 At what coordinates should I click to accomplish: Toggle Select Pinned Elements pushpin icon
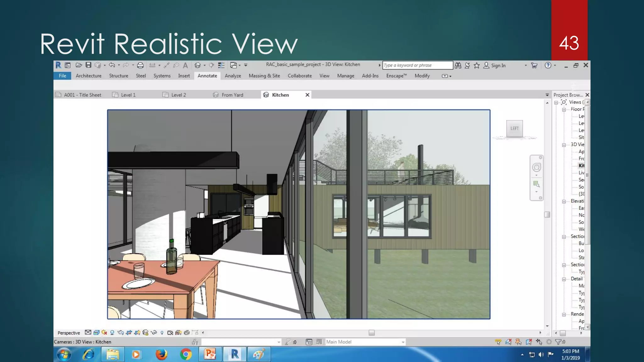coord(519,342)
